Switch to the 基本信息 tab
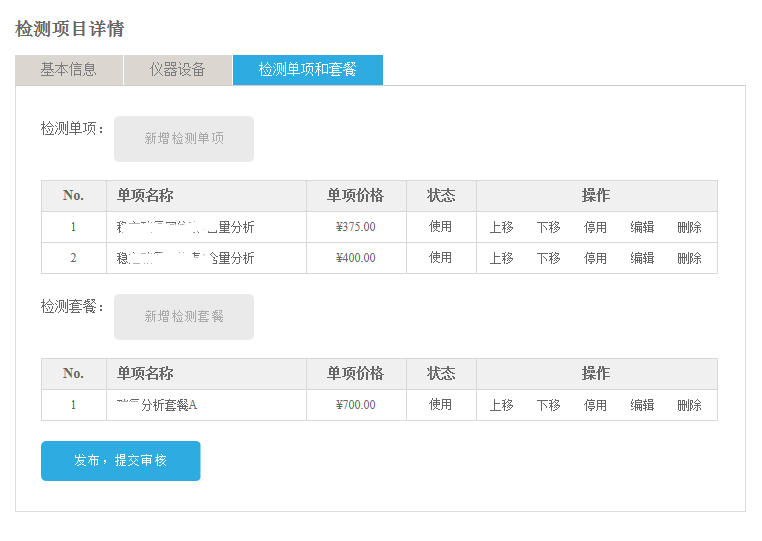762x541 pixels. (x=69, y=70)
